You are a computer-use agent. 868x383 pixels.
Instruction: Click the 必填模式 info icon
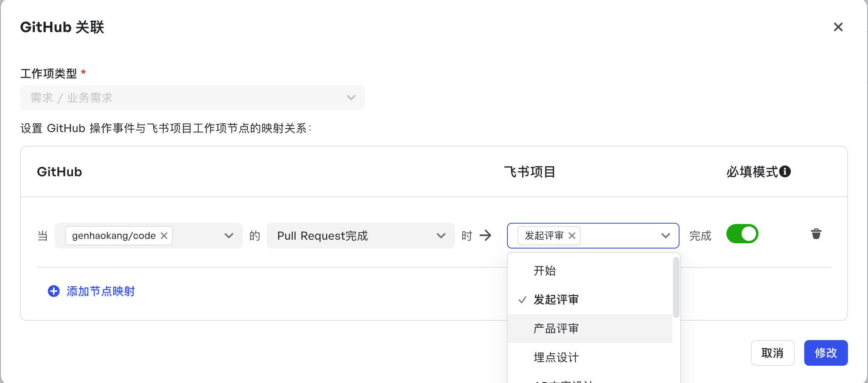point(785,171)
